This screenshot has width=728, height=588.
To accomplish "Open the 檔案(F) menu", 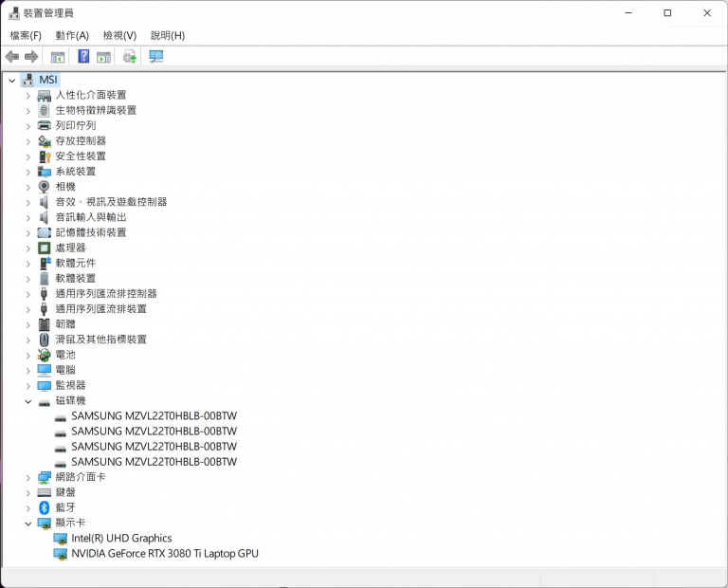I will (26, 35).
